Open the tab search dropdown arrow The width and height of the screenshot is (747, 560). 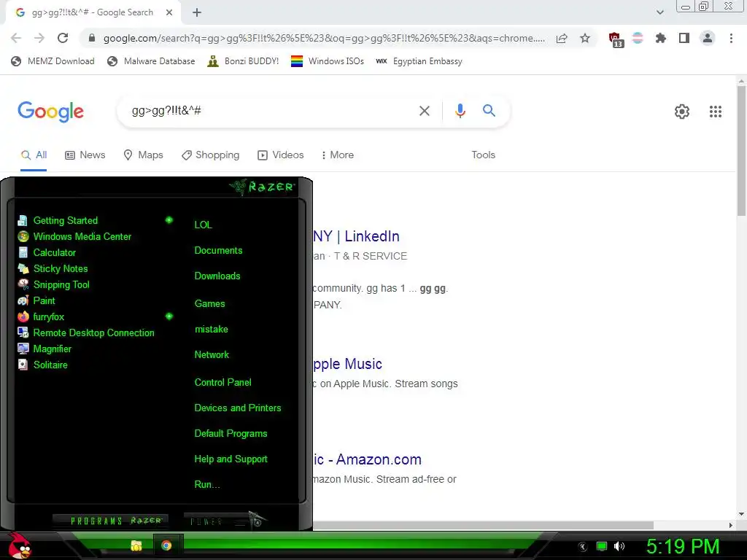coord(659,12)
